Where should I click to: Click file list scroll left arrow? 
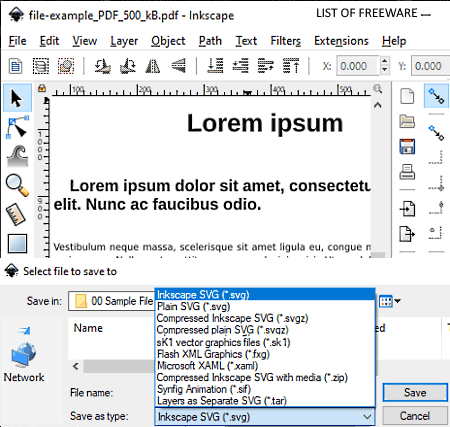[76, 366]
